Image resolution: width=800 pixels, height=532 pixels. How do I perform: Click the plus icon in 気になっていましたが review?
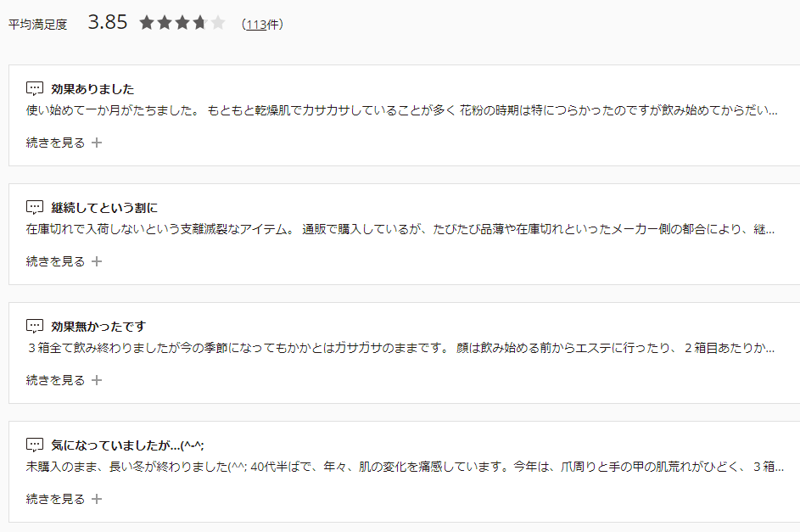[97, 500]
